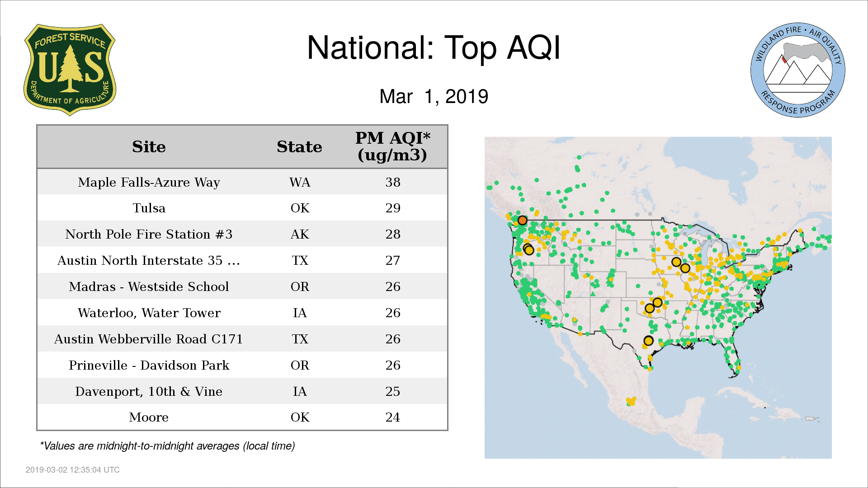
Task: Click the 'AK' state cell
Action: [300, 235]
